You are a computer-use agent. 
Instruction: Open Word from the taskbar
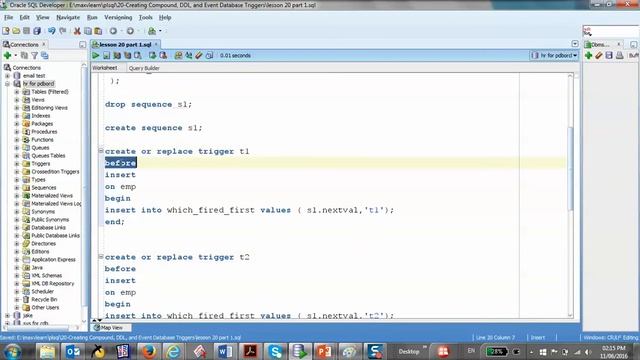pyautogui.click(x=224, y=351)
